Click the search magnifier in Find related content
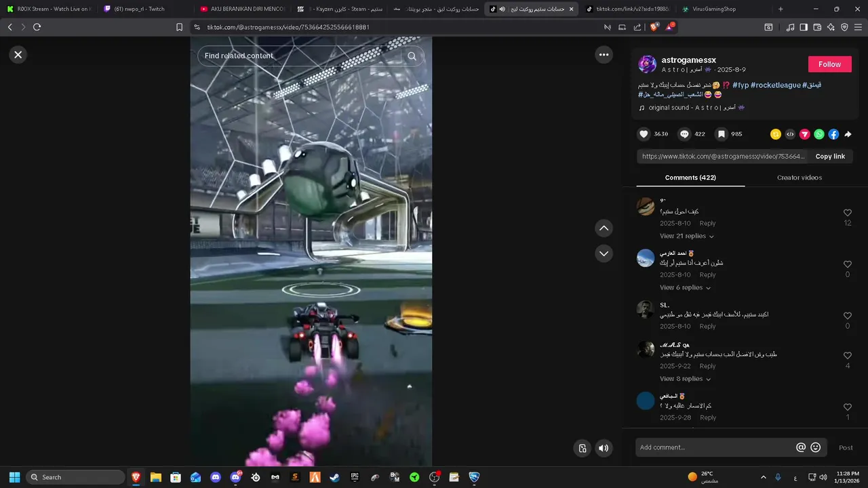 click(412, 56)
